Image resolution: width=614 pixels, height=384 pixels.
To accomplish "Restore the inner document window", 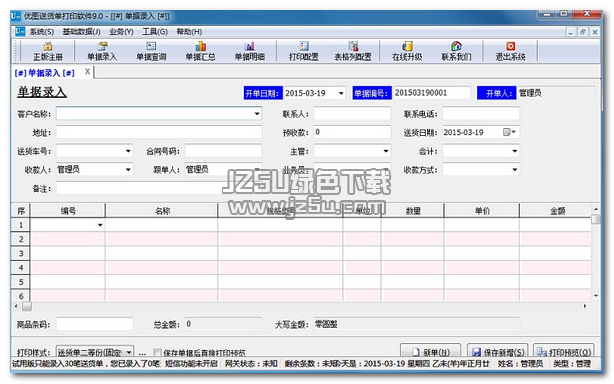I will click(x=582, y=32).
